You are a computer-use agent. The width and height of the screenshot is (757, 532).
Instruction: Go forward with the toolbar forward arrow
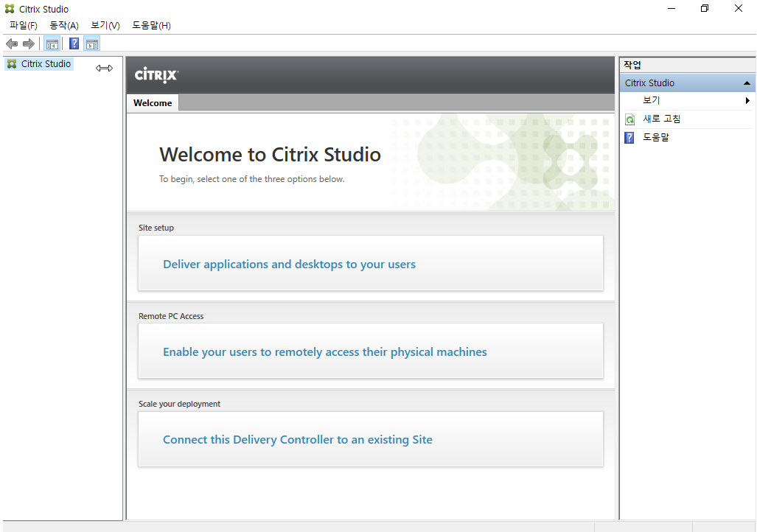tap(29, 44)
